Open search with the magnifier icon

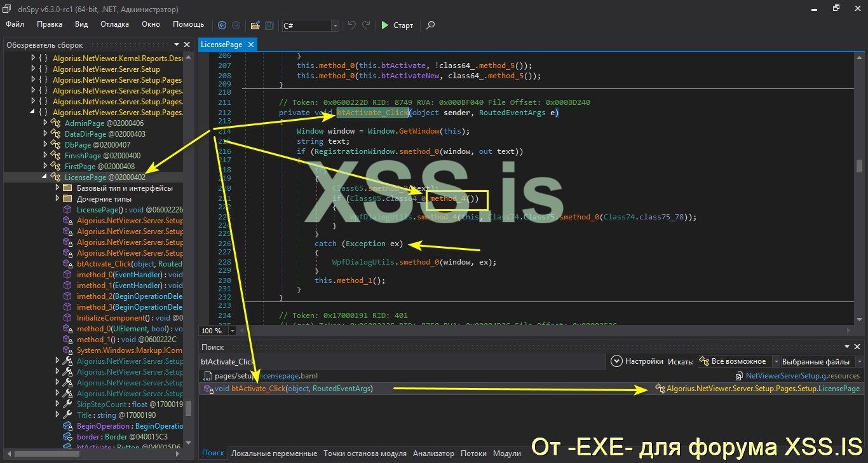tap(431, 25)
